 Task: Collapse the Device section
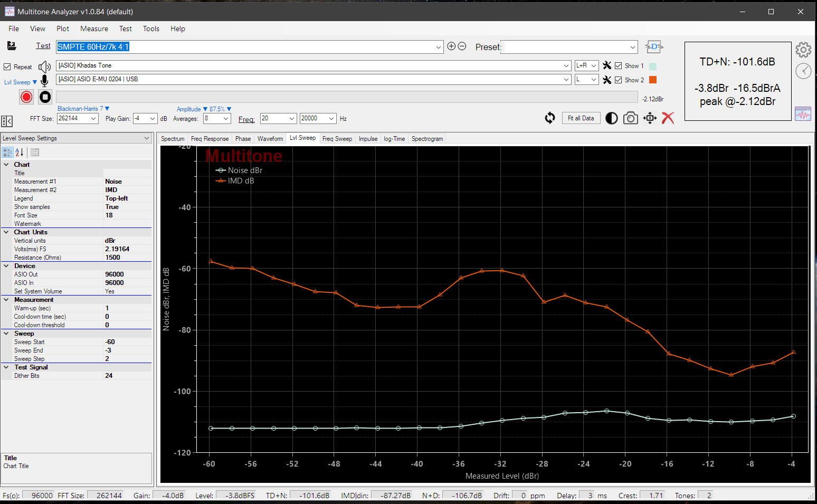point(6,266)
